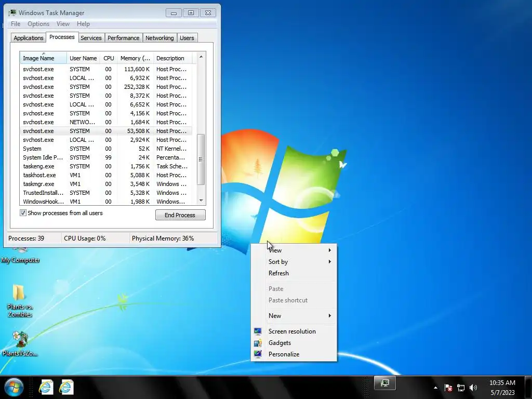
Task: Launch the first Internet Explorer taskbar icon
Action: (x=46, y=387)
